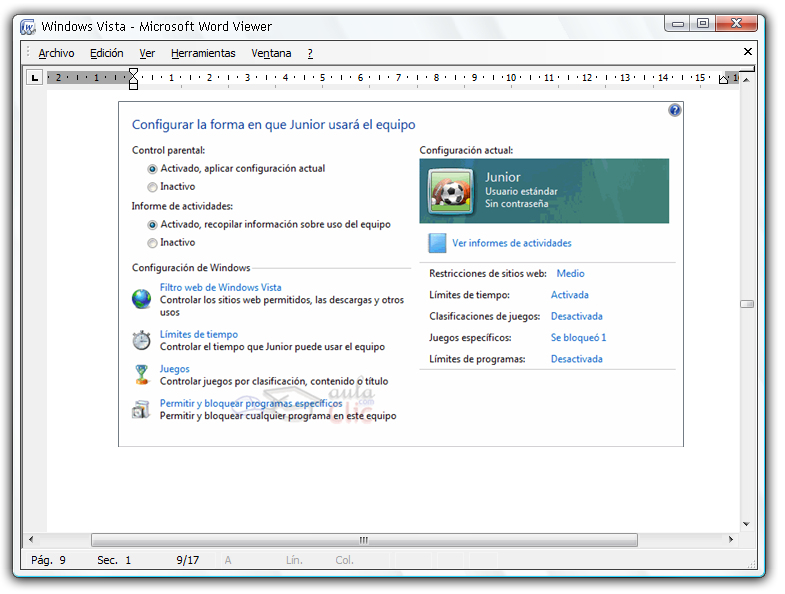Click the tab selector box left of ruler
The width and height of the screenshot is (785, 594).
point(33,77)
